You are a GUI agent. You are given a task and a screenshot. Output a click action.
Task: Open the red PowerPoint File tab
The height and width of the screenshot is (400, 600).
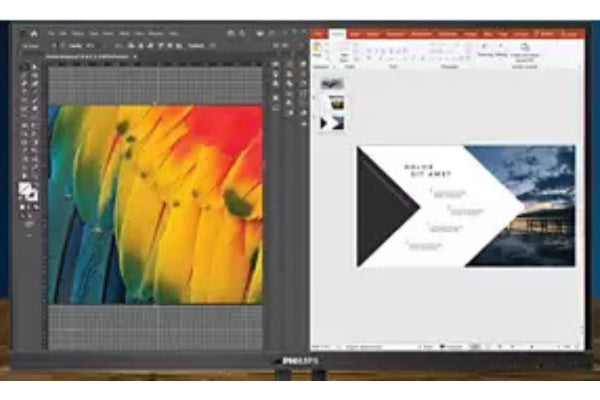click(x=318, y=34)
